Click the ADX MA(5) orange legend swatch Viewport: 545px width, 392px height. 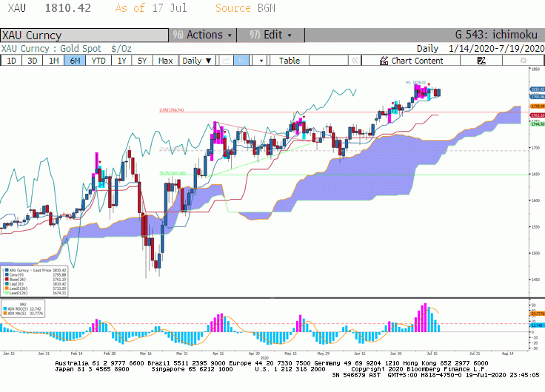(5, 313)
